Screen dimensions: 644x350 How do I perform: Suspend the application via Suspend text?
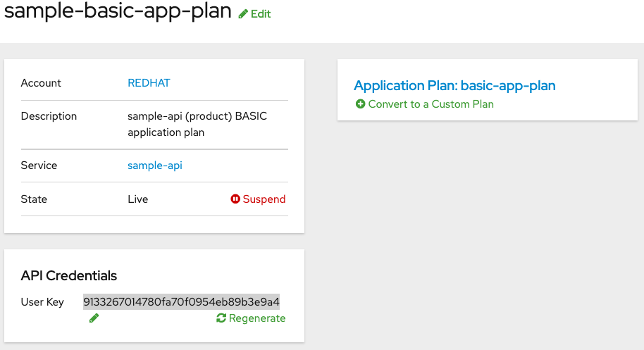point(264,199)
